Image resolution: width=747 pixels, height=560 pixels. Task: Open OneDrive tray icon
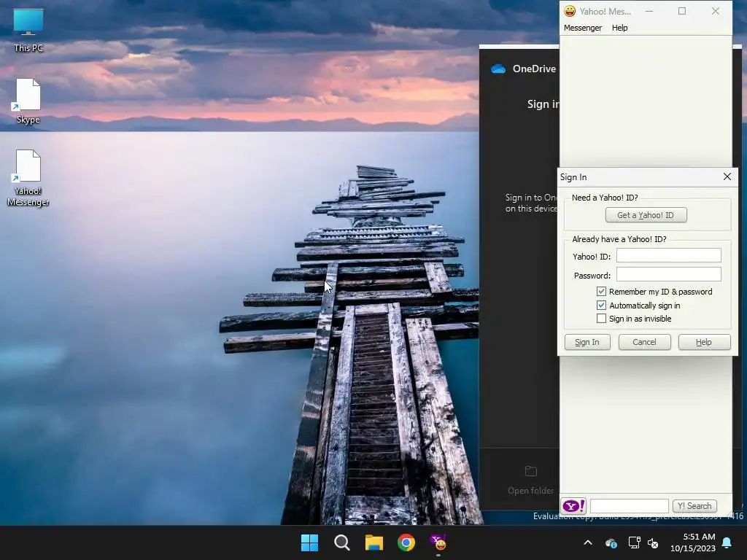[x=611, y=542]
